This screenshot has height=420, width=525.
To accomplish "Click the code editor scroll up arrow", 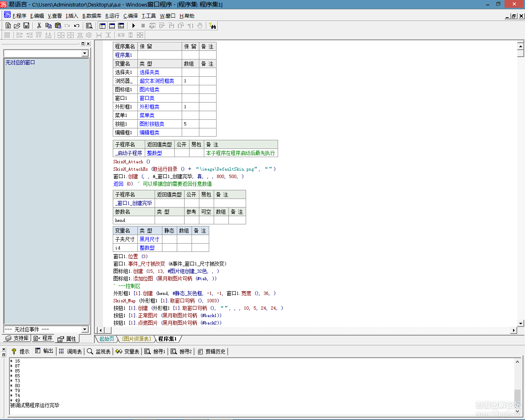I will coord(520,46).
